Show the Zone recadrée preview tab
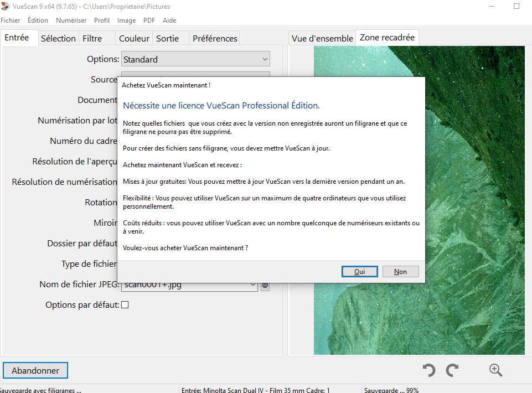 tap(387, 37)
